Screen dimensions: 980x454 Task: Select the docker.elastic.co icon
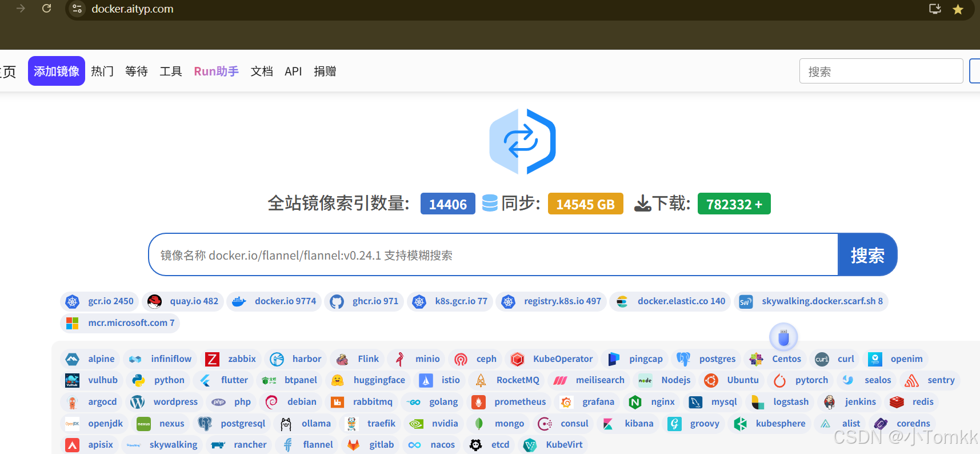coord(622,301)
